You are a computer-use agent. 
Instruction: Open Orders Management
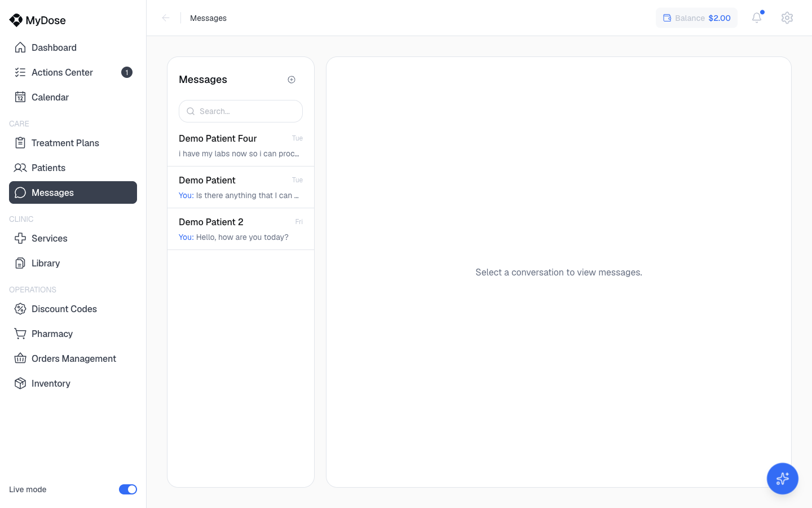coord(73,358)
